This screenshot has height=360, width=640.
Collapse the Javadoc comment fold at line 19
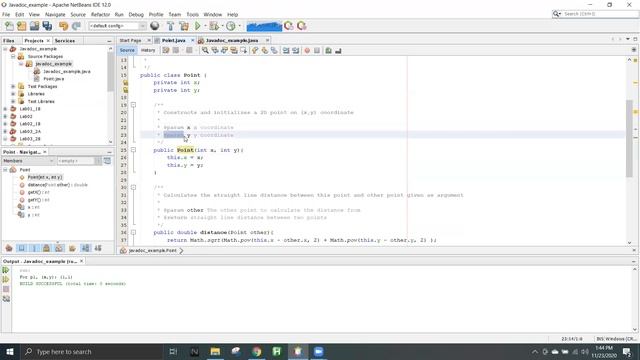pyautogui.click(x=133, y=105)
